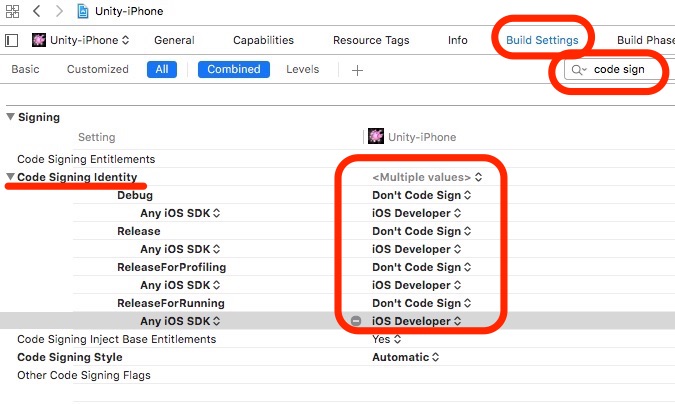
Task: Switch to Combined view toggle
Action: (x=234, y=69)
